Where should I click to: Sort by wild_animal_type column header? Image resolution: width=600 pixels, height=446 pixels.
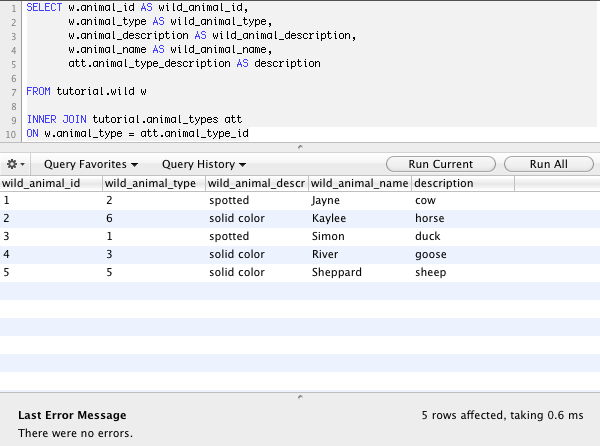pos(154,183)
